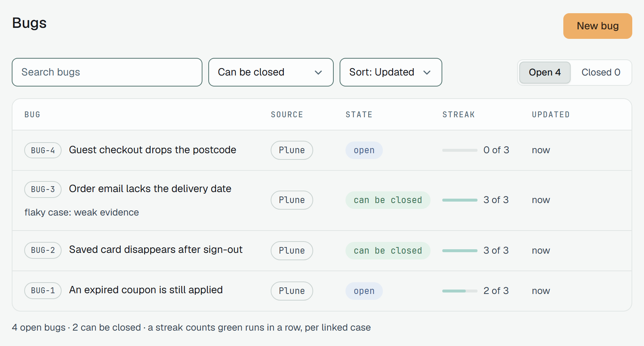Image resolution: width=644 pixels, height=346 pixels.
Task: Click the BUG-2 ID badge
Action: click(x=43, y=250)
